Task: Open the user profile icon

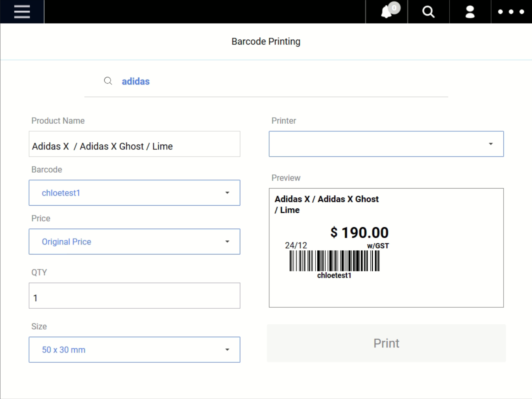Action: click(470, 11)
